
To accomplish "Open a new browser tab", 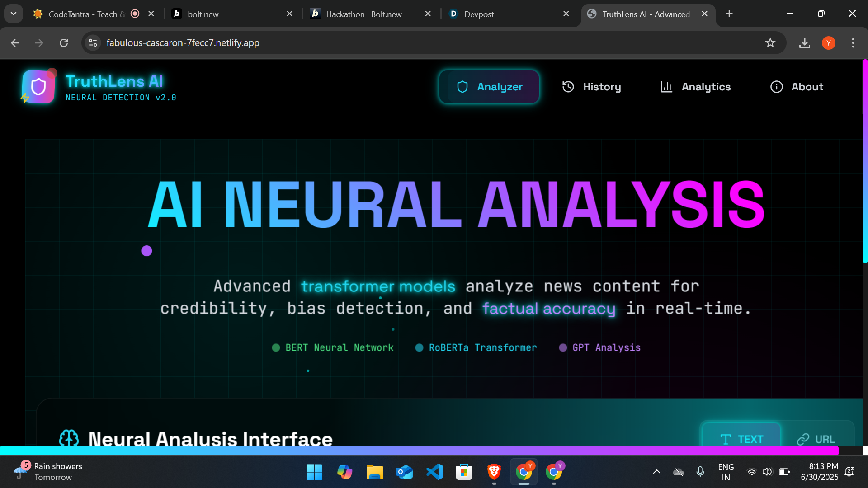I will [729, 14].
